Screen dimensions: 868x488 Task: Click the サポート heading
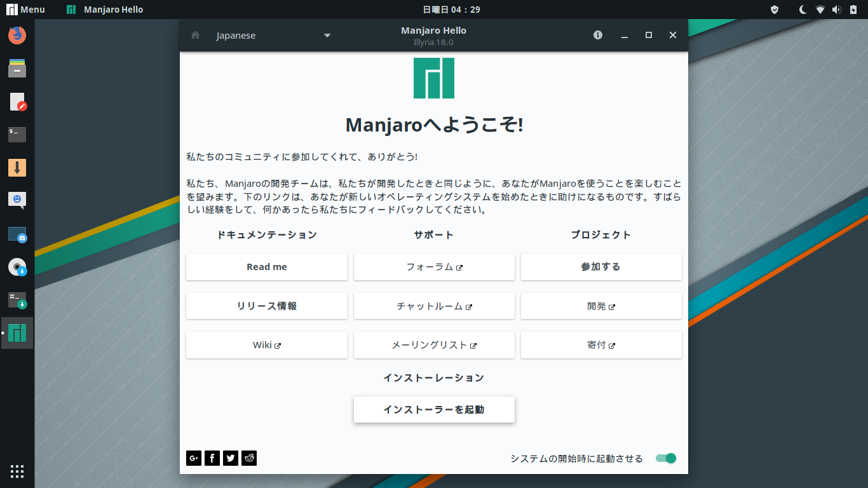point(434,235)
